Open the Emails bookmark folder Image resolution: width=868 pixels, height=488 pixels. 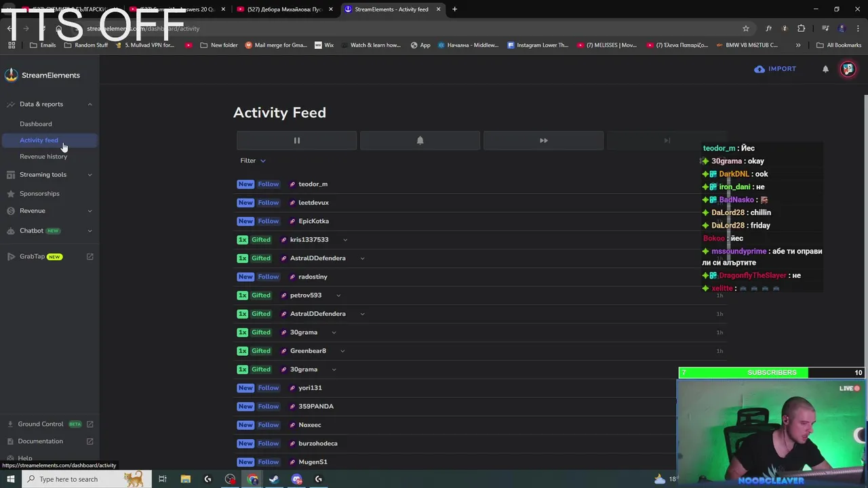43,45
